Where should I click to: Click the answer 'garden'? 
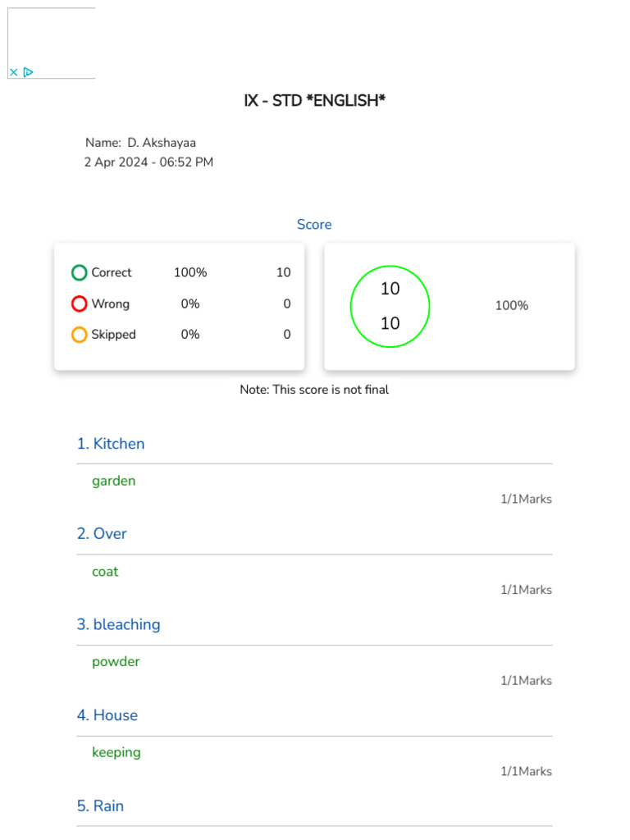click(x=114, y=482)
